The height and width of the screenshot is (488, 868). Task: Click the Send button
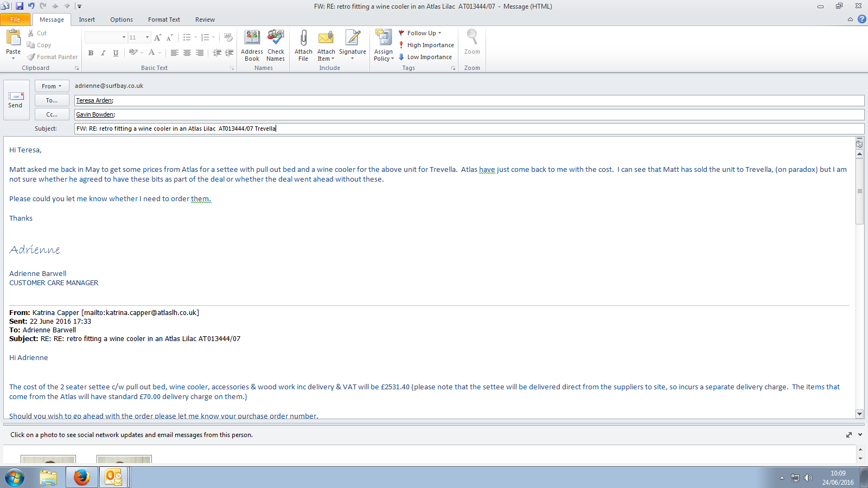(15, 100)
